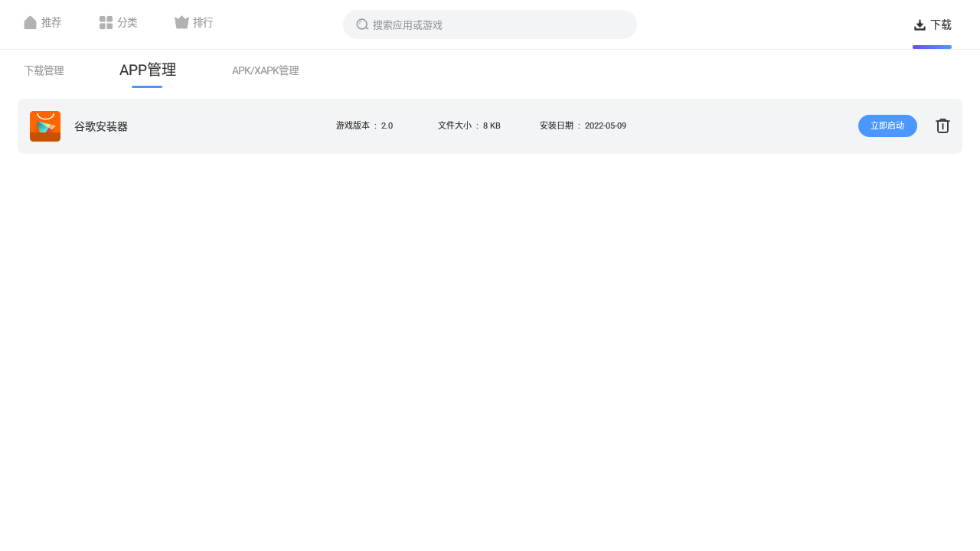Viewport: 980px width, 551px height.
Task: Click the download arrow icon at top right
Action: [918, 24]
